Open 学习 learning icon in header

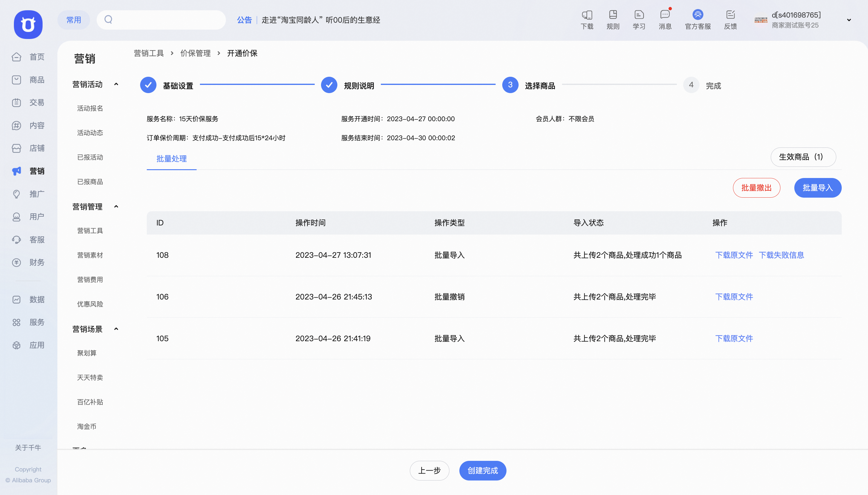(639, 15)
